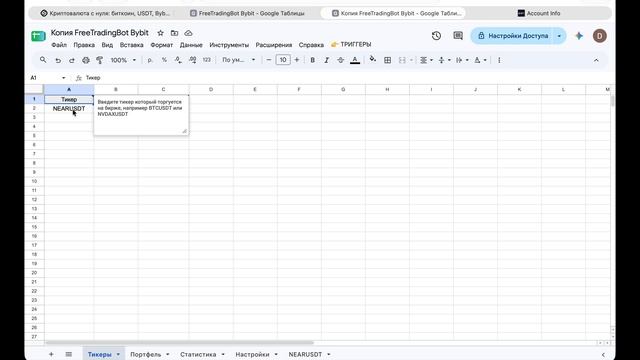This screenshot has height=360, width=640.
Task: Switch to Account Info browser tab
Action: click(x=539, y=13)
